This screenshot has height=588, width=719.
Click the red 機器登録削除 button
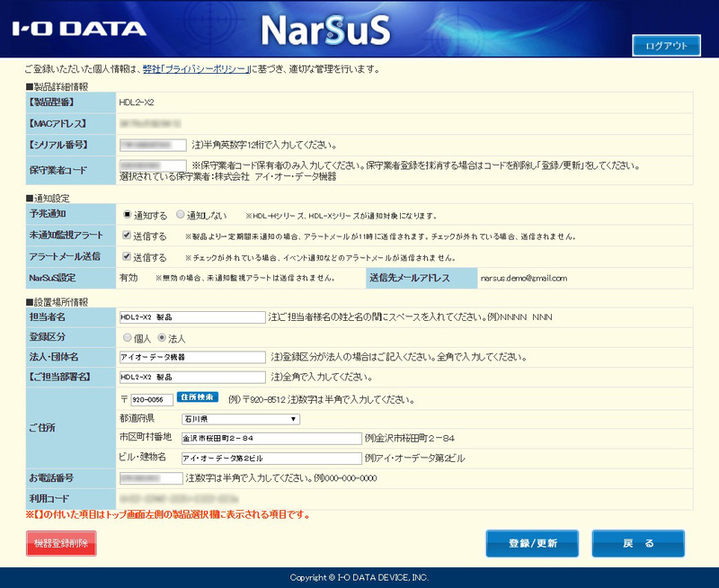click(61, 544)
